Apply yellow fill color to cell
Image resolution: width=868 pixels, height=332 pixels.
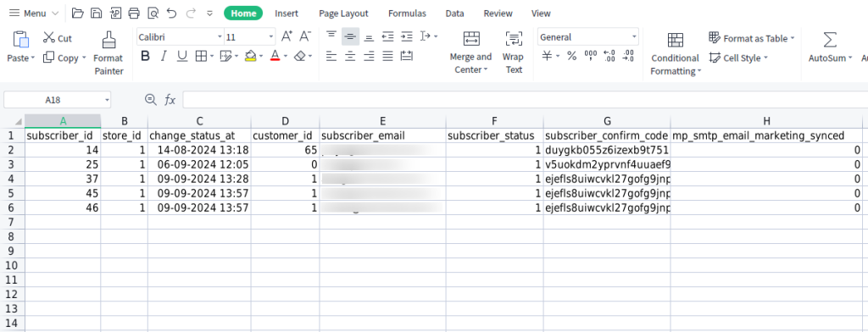pyautogui.click(x=251, y=56)
